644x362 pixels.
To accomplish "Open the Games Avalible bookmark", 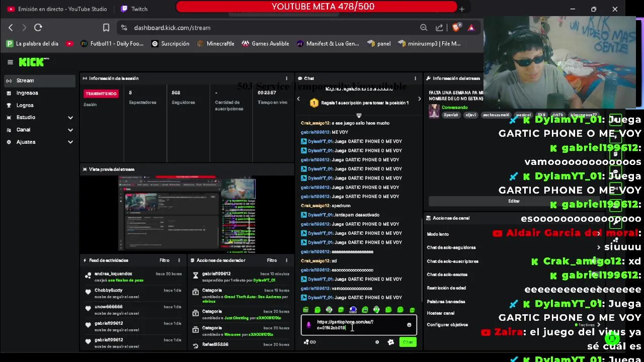I will [x=265, y=44].
